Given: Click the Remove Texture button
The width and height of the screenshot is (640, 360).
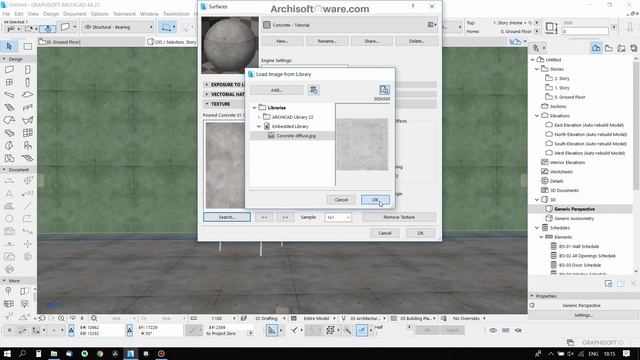Looking at the screenshot, I should coord(399,217).
